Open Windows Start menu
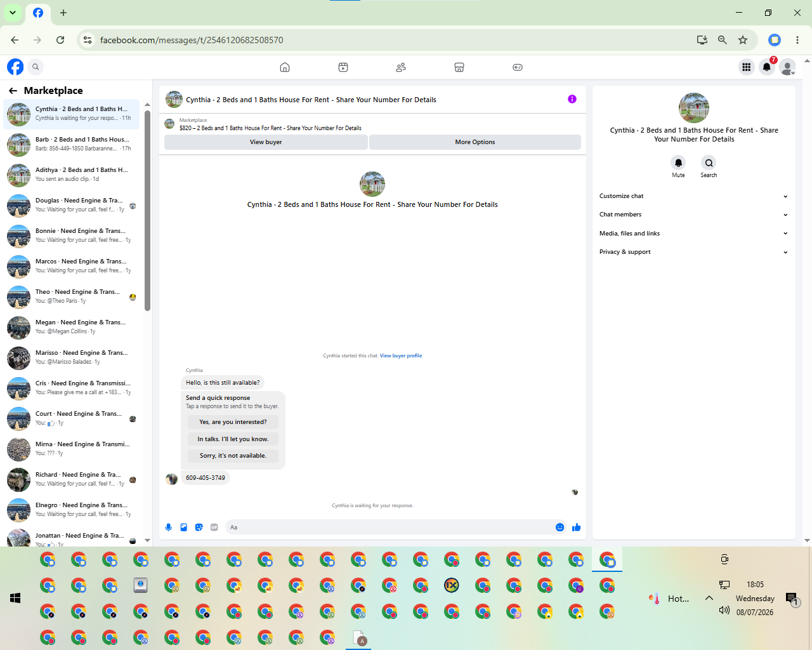The image size is (812, 650). pos(16,598)
